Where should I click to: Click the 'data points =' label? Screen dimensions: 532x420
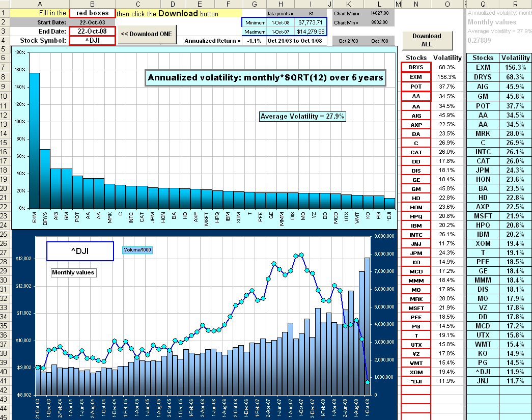(x=280, y=14)
